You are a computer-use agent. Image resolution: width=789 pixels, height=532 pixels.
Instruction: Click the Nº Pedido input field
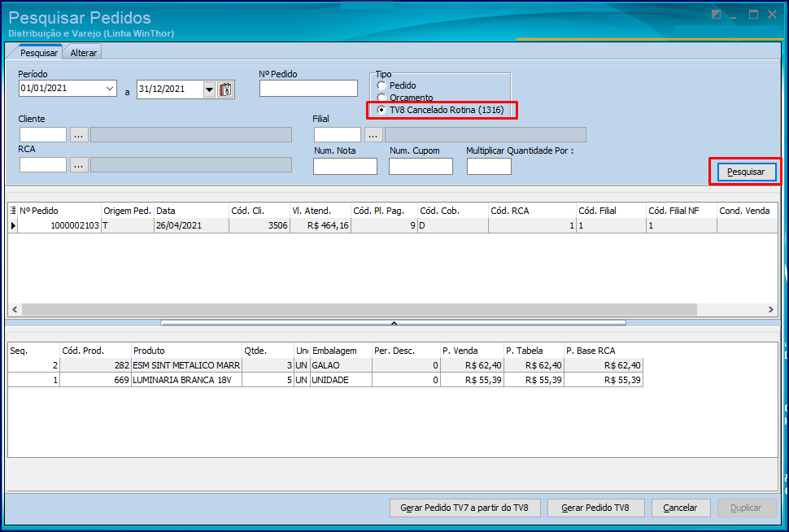(x=308, y=89)
